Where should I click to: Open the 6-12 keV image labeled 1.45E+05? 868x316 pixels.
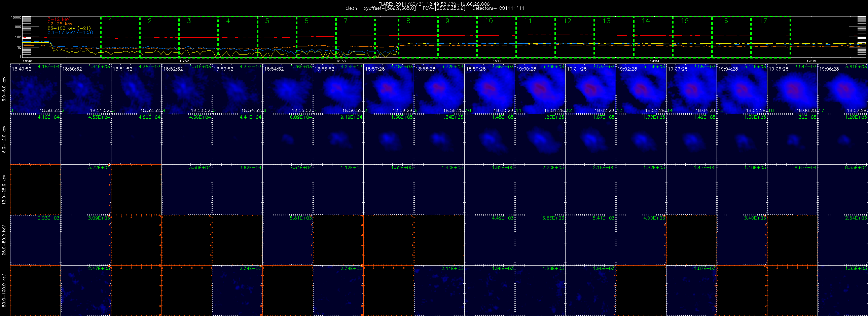tap(490, 139)
